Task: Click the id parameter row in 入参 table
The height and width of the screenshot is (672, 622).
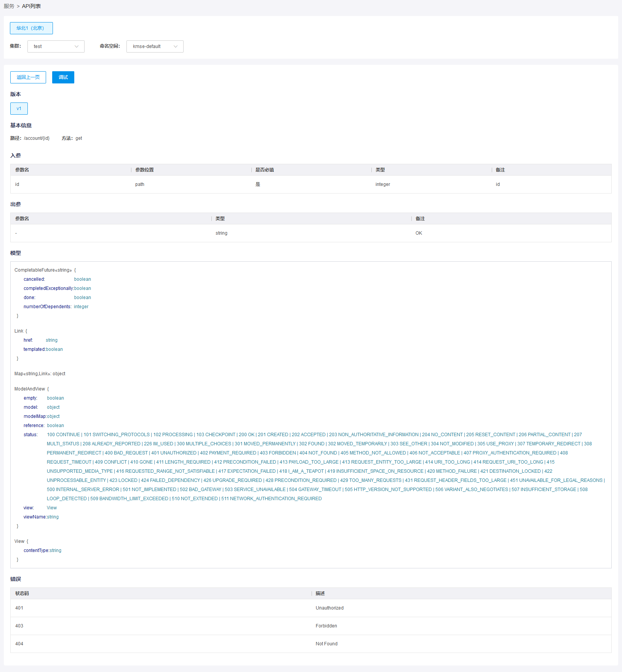Action: coord(311,184)
